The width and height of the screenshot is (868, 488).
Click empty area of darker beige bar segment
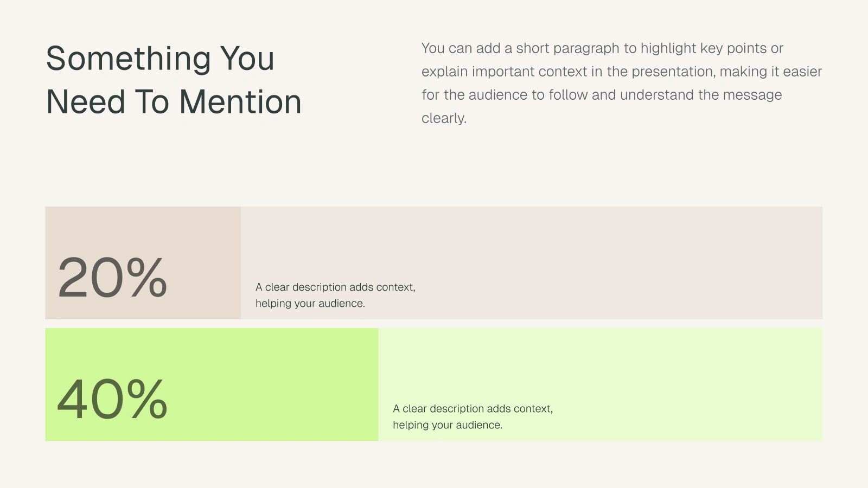tap(143, 228)
